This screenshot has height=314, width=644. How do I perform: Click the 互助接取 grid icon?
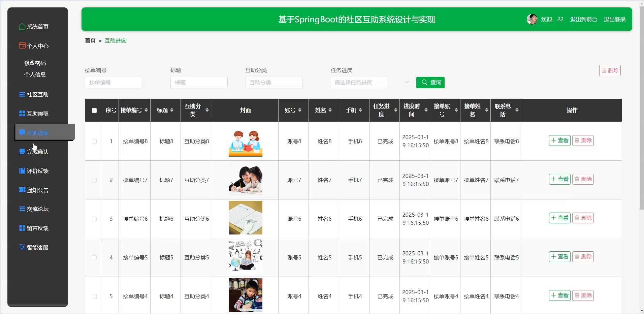point(22,114)
